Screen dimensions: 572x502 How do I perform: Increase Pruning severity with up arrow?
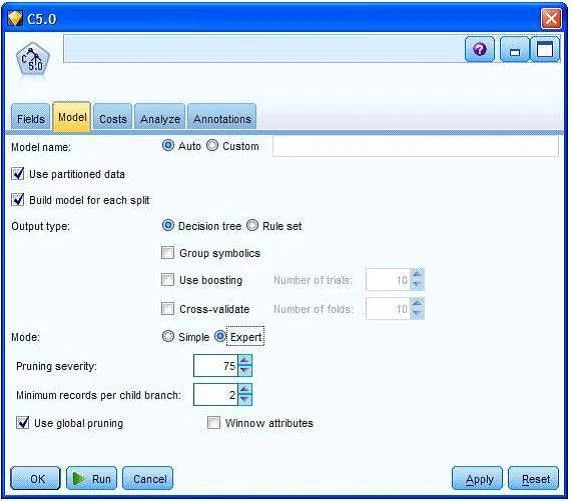244,360
